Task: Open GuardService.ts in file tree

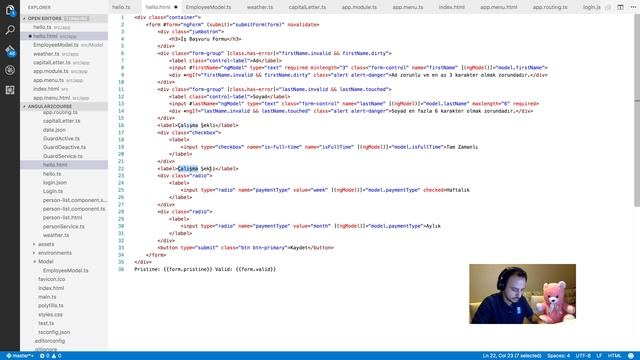Action: [62, 156]
